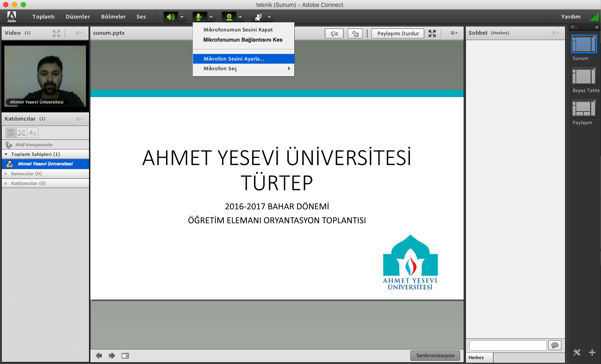
Task: Open the Düzenler menu
Action: tap(78, 17)
